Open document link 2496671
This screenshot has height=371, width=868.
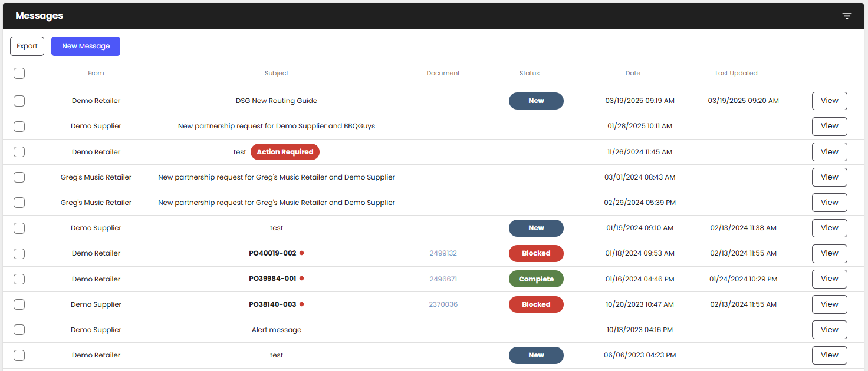443,279
